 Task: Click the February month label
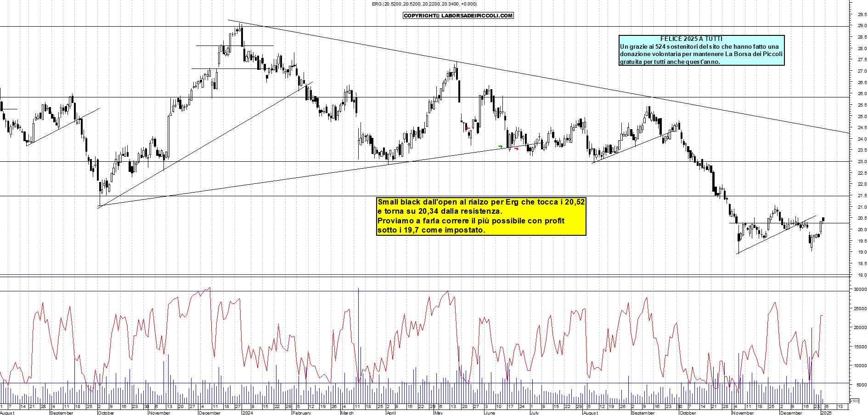click(301, 413)
